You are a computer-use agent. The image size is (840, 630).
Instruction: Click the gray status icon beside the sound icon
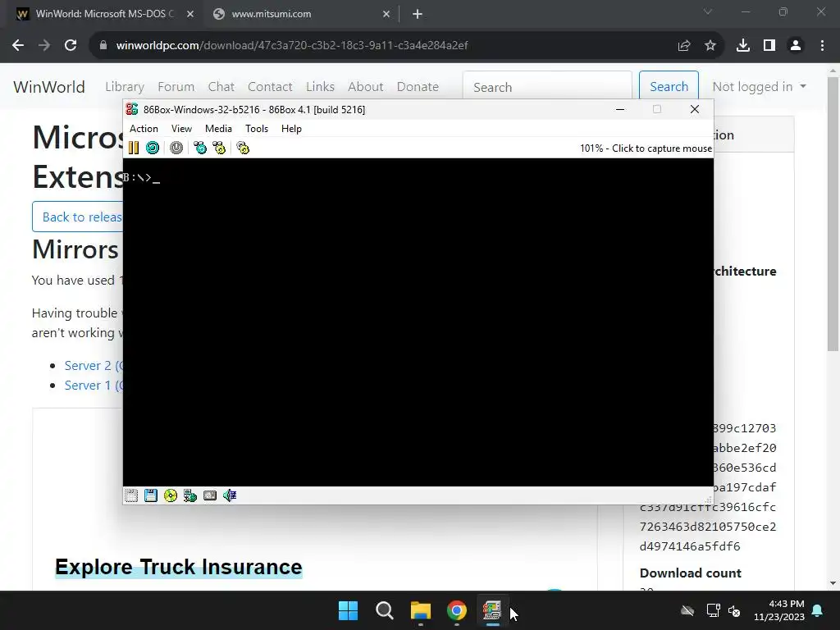pos(210,495)
